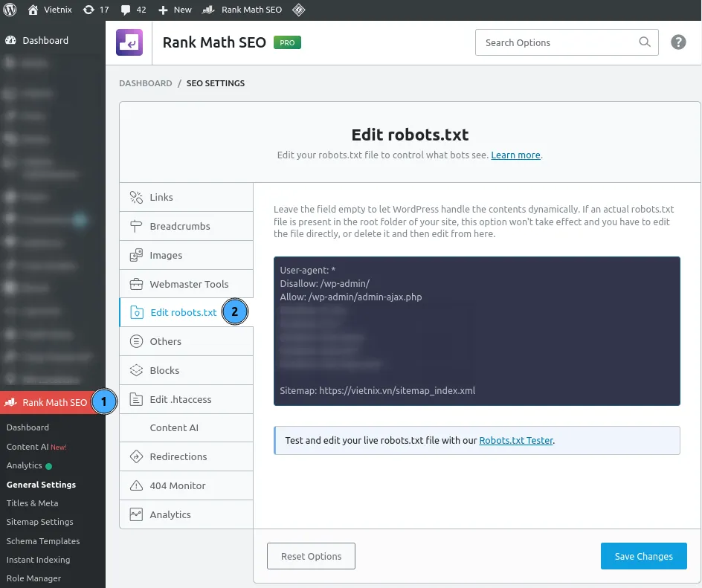The height and width of the screenshot is (588, 702).
Task: Switch to the Edit .htaccess tab
Action: pos(186,399)
